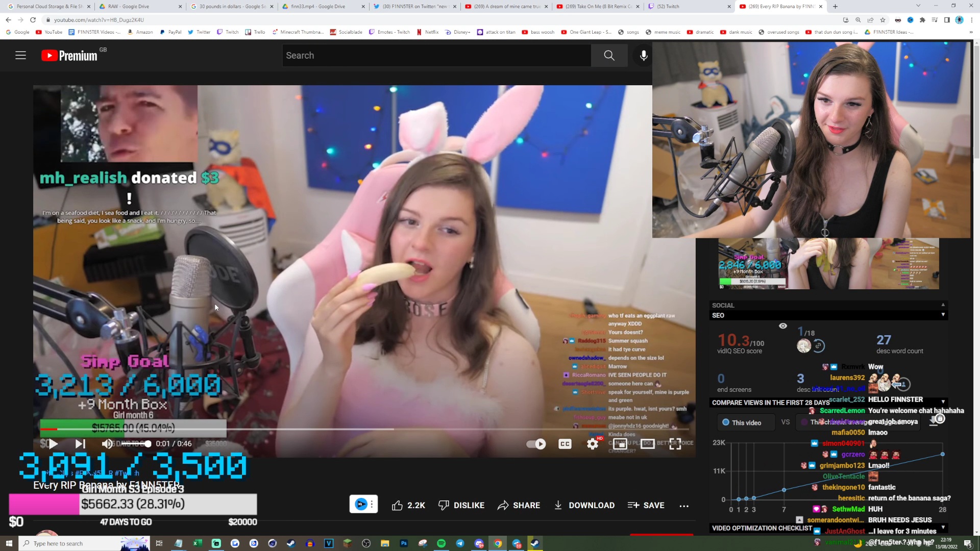Toggle closed captions CC
Viewport: 980px width, 551px height.
tap(565, 444)
